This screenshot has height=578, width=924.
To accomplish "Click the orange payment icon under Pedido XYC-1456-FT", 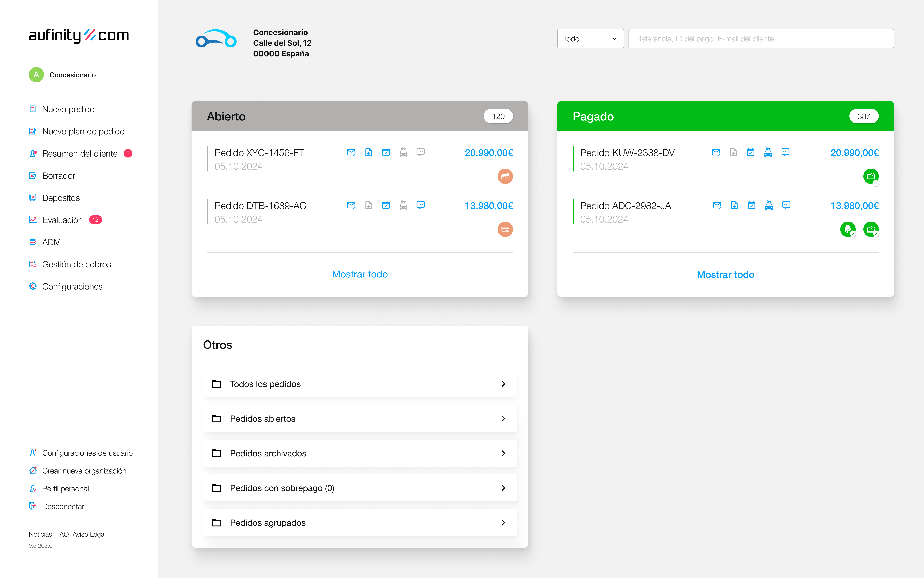I will pyautogui.click(x=505, y=176).
